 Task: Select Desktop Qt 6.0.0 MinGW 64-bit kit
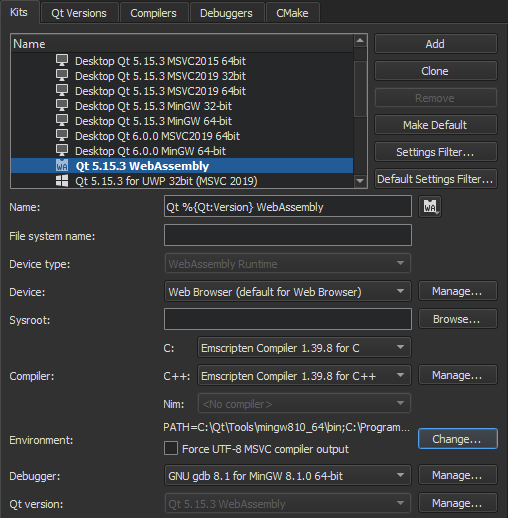pyautogui.click(x=182, y=151)
